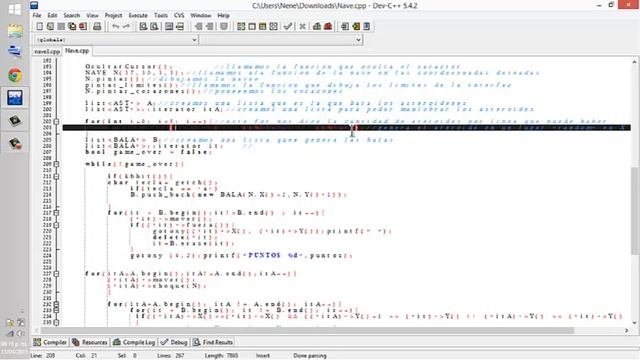Viewport: 640px width, 360px height.
Task: Open the Resources bottom panel tab
Action: pos(90,342)
